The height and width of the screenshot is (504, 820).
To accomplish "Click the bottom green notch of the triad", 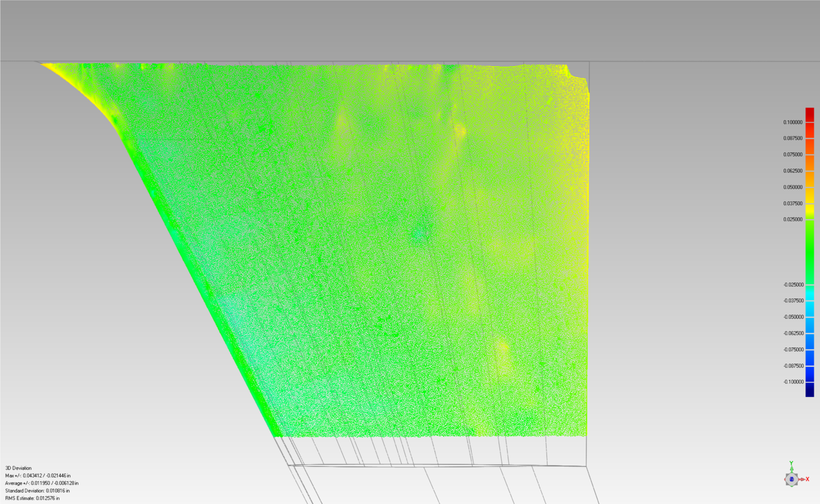I will tap(792, 486).
